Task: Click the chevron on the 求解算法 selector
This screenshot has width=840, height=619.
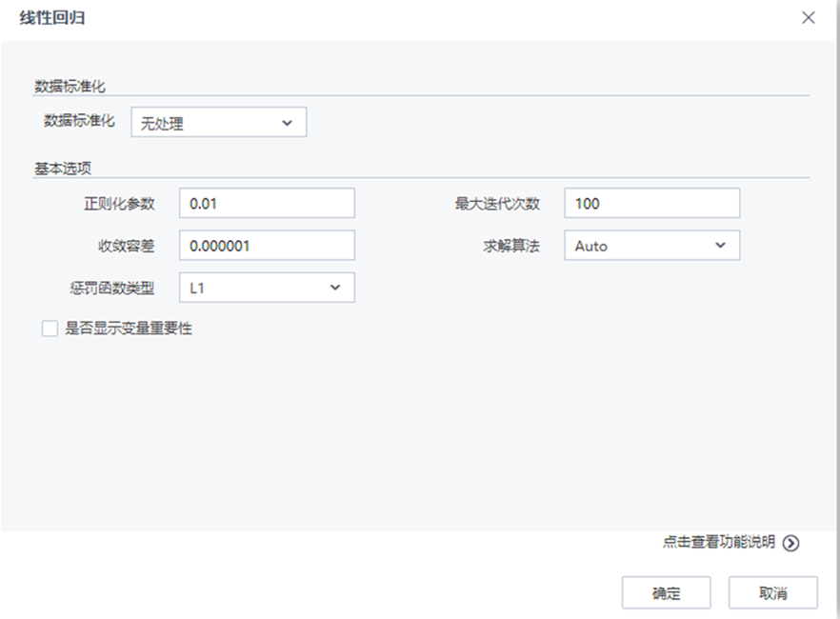Action: 723,246
